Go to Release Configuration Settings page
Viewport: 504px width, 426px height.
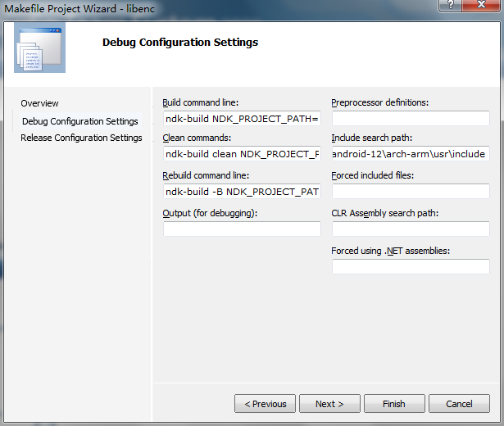(x=81, y=138)
